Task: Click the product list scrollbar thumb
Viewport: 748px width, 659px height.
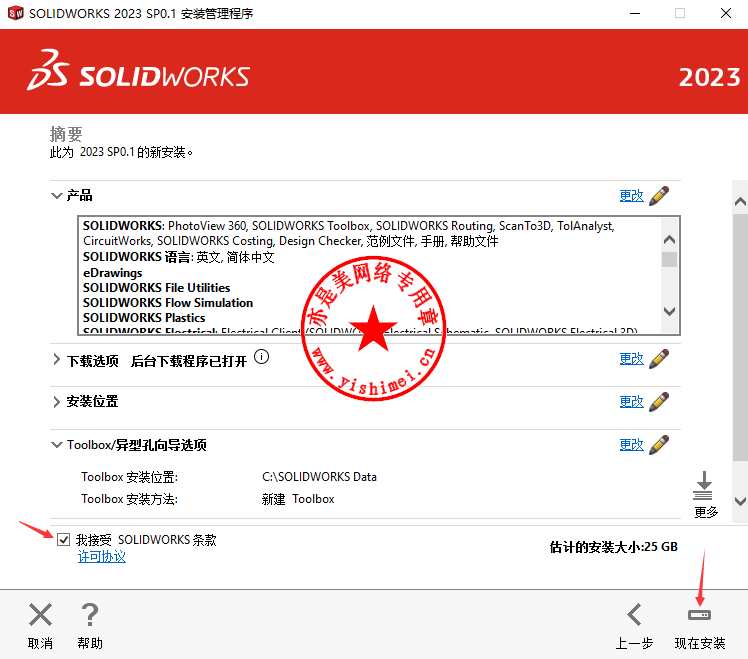Action: (x=669, y=259)
